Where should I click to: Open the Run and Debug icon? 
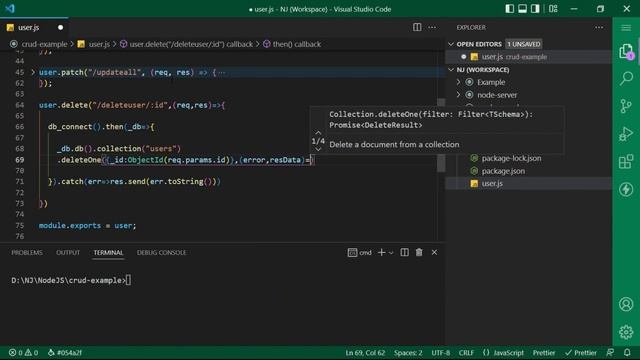pos(626,133)
